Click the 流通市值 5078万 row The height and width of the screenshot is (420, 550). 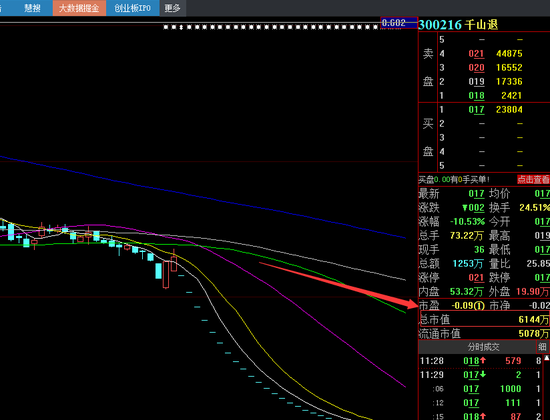point(484,333)
